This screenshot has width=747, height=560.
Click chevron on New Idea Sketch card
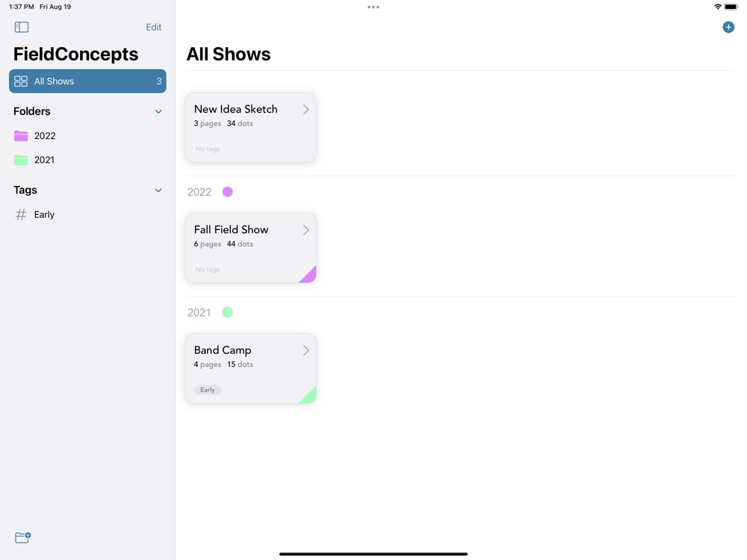[306, 110]
